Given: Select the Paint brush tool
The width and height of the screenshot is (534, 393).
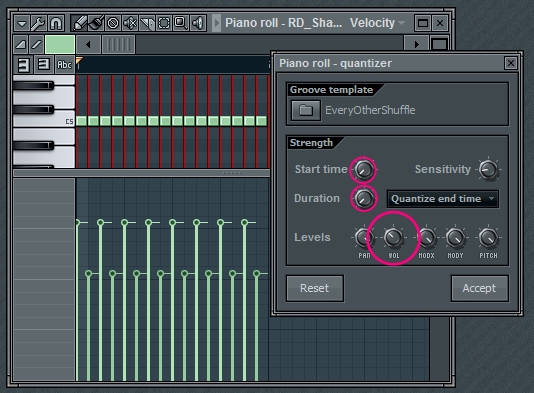Looking at the screenshot, I should (96, 23).
